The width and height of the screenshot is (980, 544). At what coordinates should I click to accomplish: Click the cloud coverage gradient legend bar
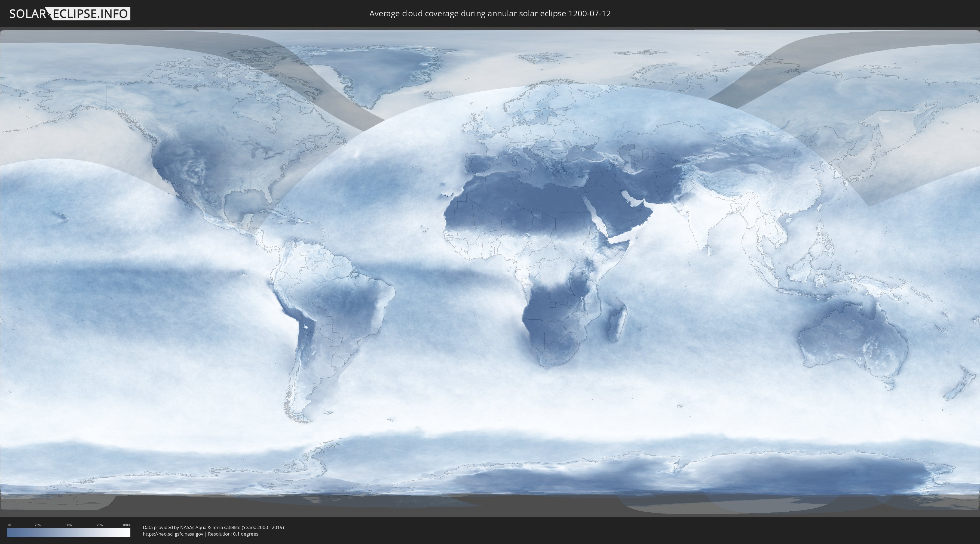coord(69,533)
